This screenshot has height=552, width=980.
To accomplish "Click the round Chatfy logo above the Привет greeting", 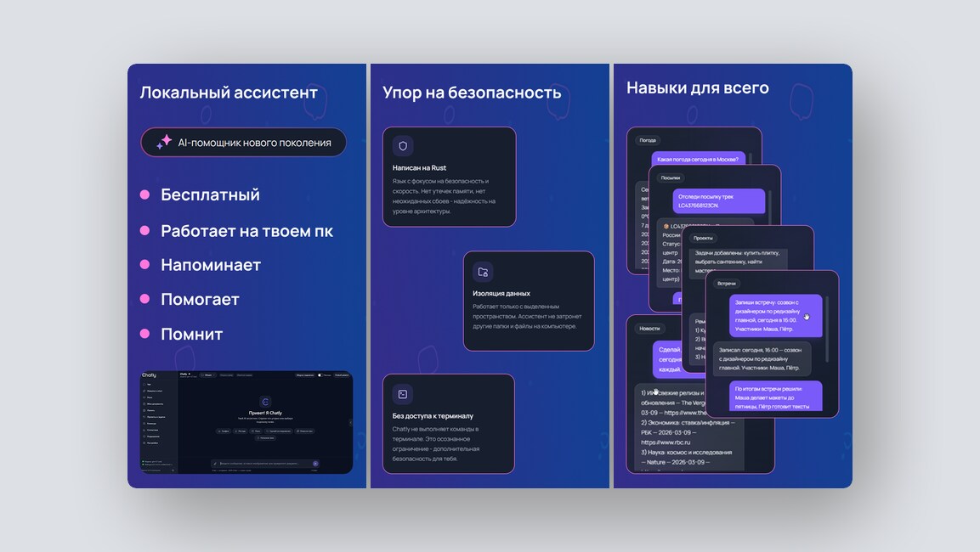I will tap(265, 402).
